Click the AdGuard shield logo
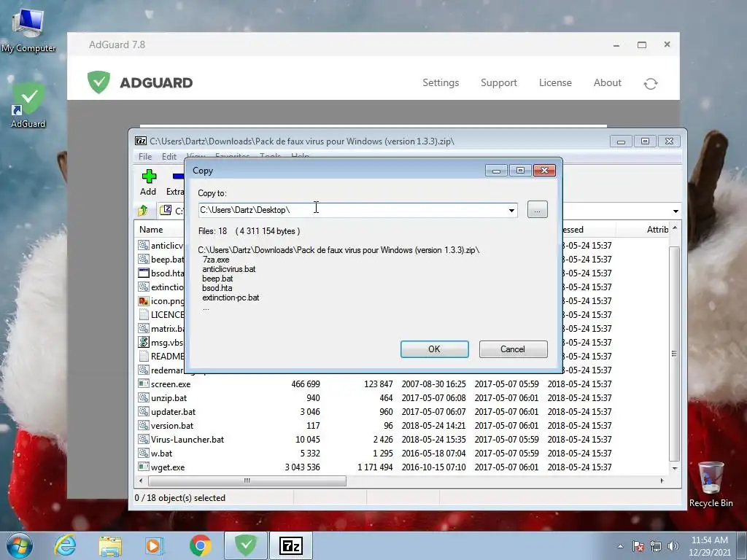Image resolution: width=747 pixels, height=560 pixels. click(x=98, y=82)
